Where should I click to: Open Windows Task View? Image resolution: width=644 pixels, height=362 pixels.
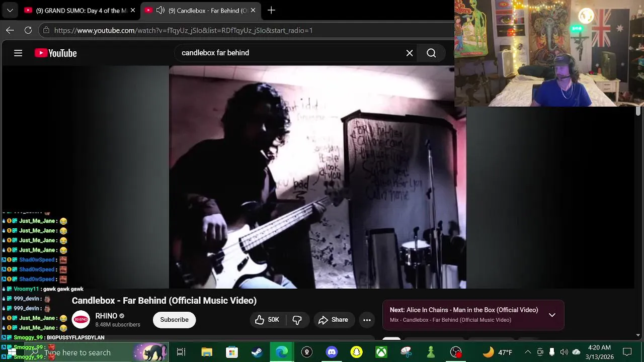point(181,352)
